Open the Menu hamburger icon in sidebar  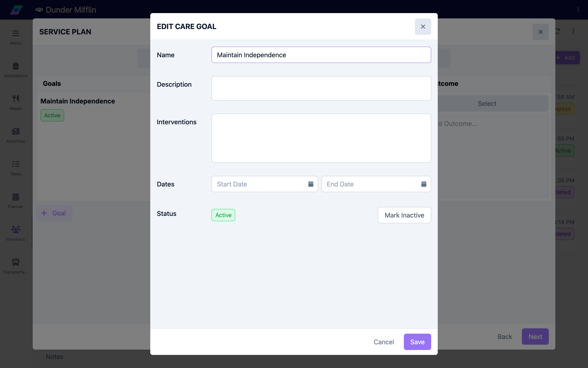tap(16, 33)
